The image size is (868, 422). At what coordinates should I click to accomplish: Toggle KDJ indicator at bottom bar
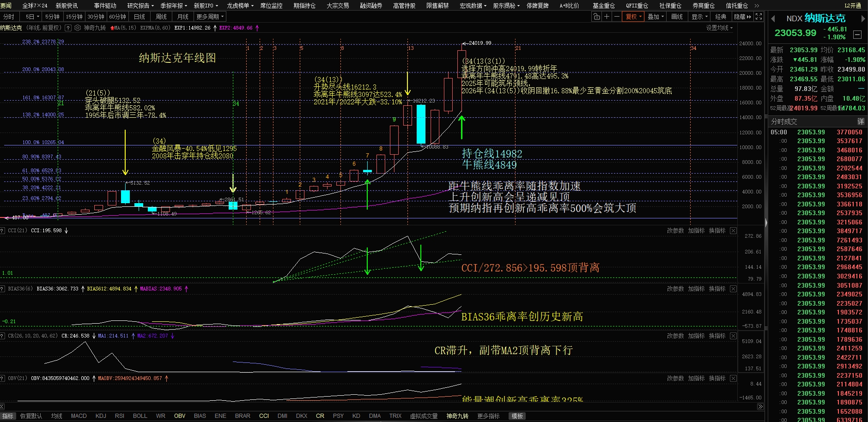101,416
